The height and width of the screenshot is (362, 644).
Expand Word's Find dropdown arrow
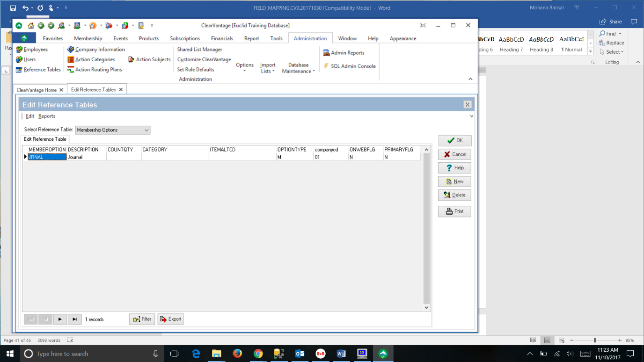pos(620,34)
